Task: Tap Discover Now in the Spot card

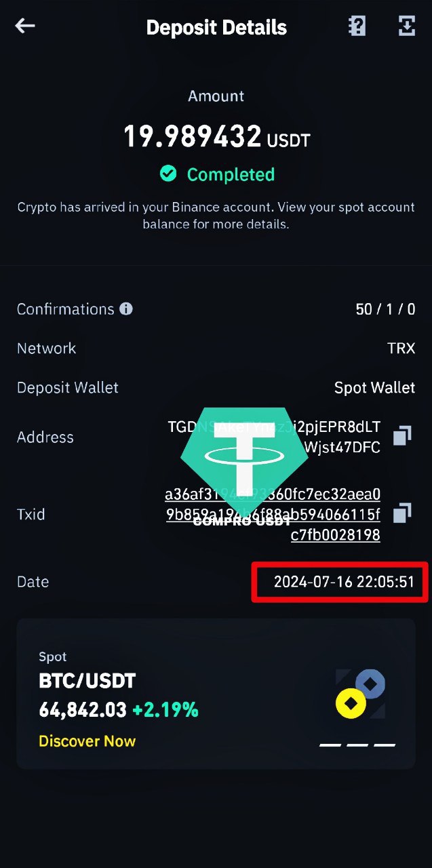Action: [x=87, y=741]
